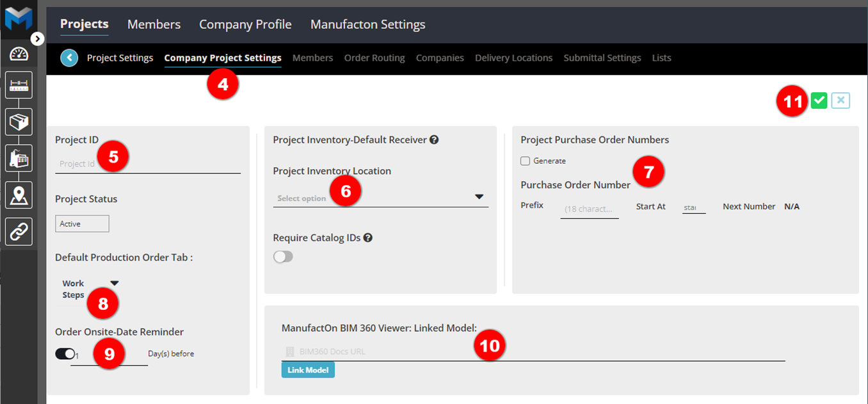The height and width of the screenshot is (404, 868).
Task: Expand the Default Production Order Tab dropdown
Action: click(114, 284)
